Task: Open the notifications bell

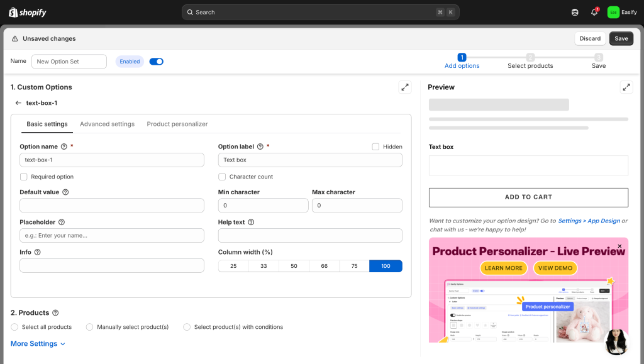Action: [x=594, y=13]
